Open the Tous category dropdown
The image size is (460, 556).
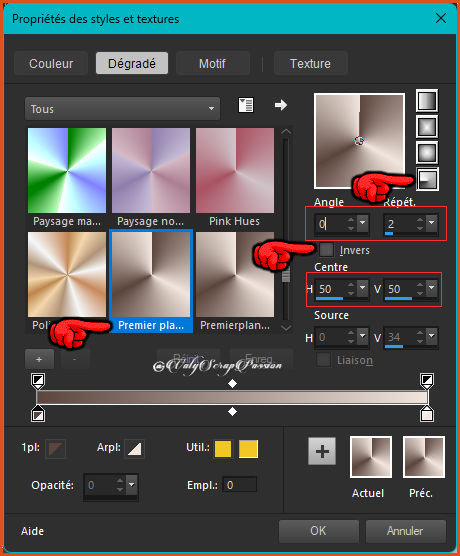tap(122, 109)
